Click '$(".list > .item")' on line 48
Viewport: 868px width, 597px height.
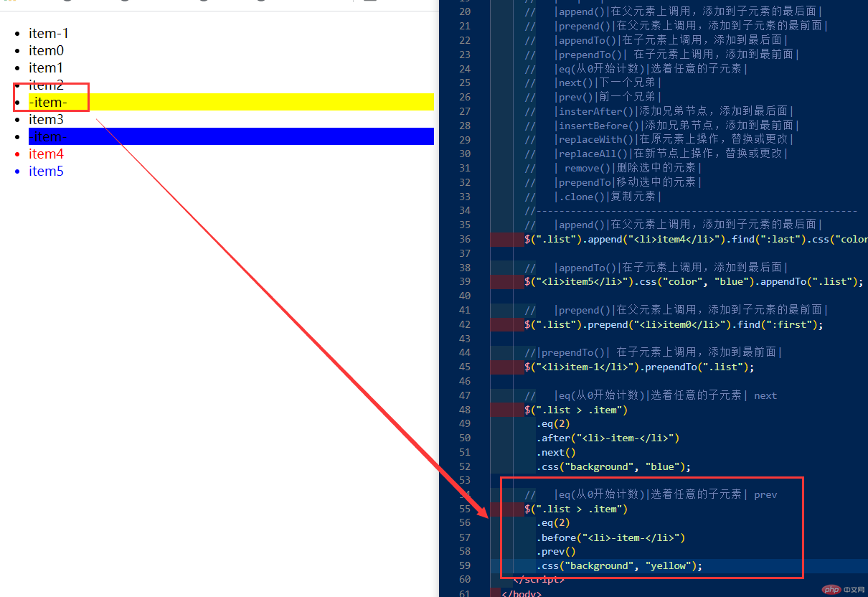coord(576,410)
